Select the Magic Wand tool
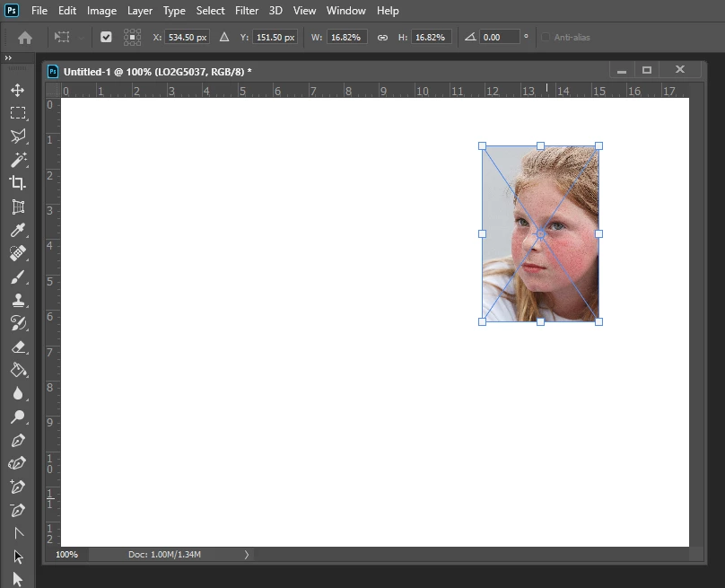The width and height of the screenshot is (725, 588). (x=18, y=160)
